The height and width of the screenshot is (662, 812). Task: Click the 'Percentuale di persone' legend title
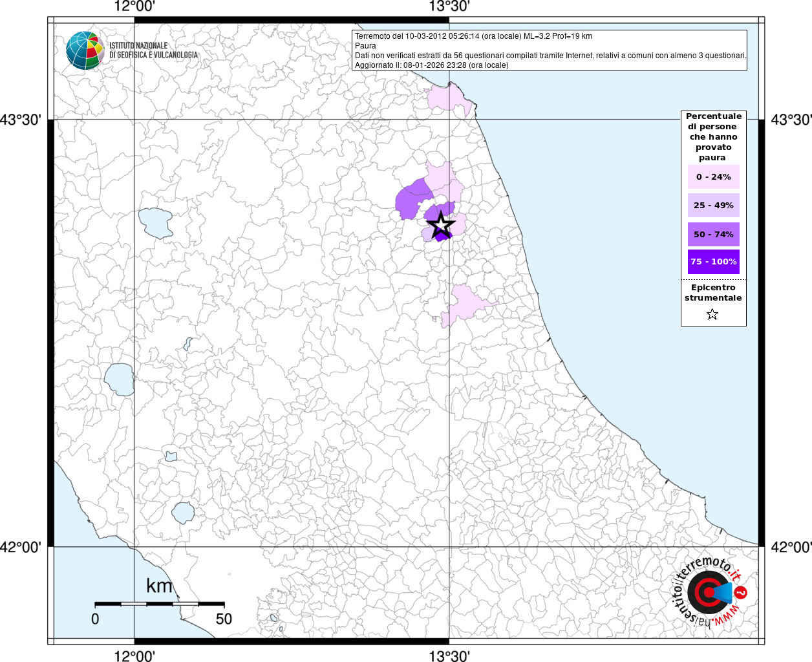pyautogui.click(x=713, y=136)
